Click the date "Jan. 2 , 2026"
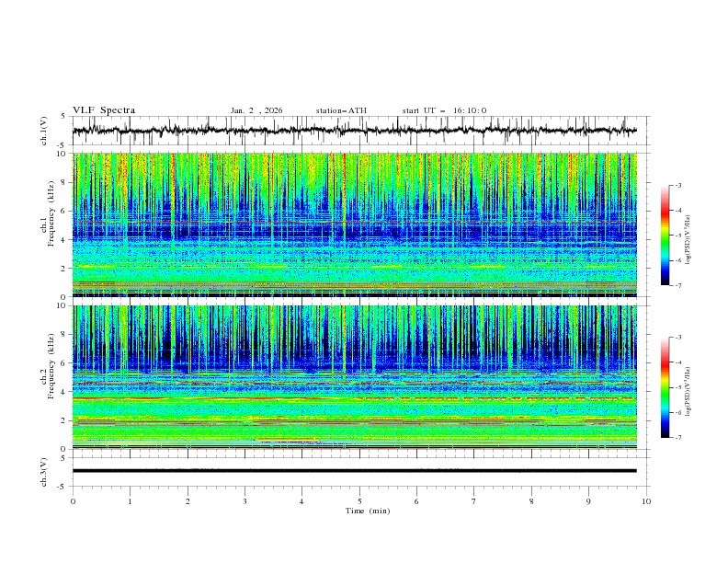Image resolution: width=728 pixels, height=563 pixels. pyautogui.click(x=256, y=110)
